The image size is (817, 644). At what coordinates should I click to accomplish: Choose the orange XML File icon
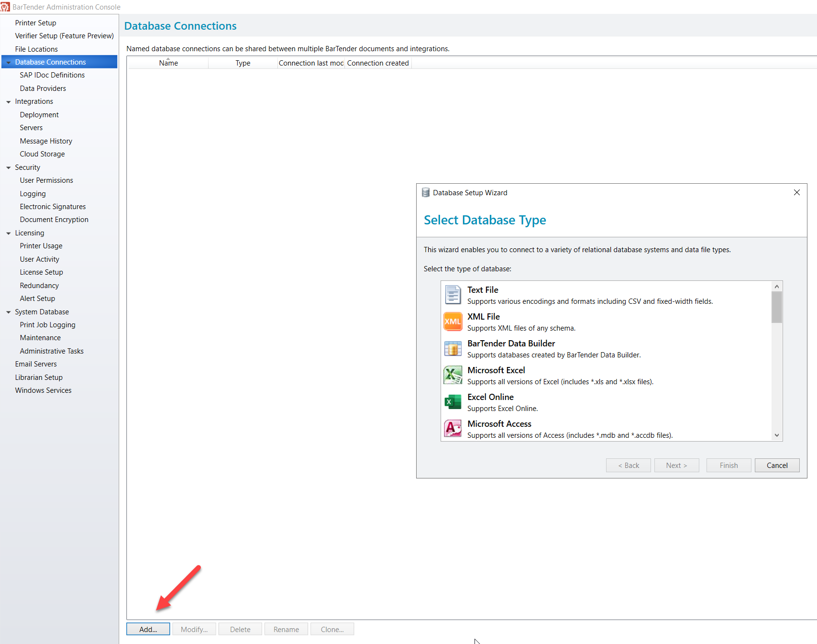tap(453, 322)
